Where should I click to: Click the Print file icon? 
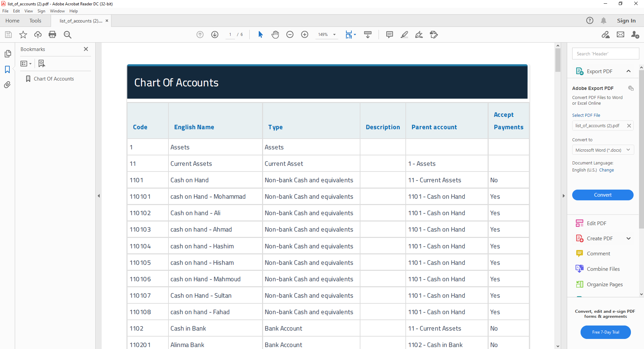52,35
